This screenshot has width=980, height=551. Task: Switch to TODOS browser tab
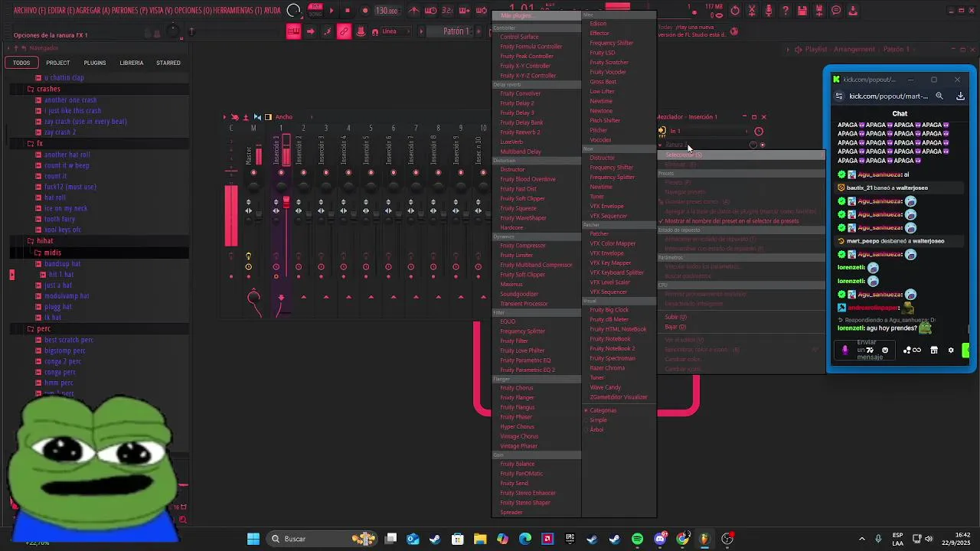21,63
